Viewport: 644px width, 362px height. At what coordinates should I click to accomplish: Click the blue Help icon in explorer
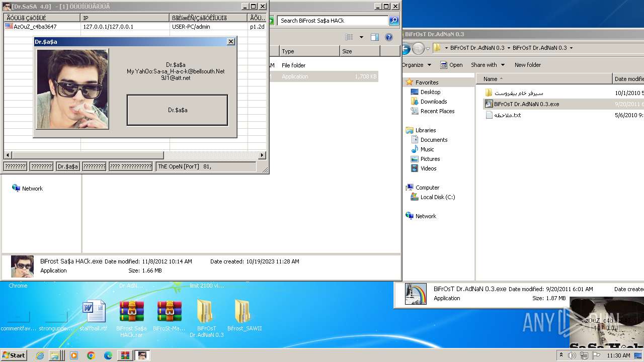click(388, 37)
